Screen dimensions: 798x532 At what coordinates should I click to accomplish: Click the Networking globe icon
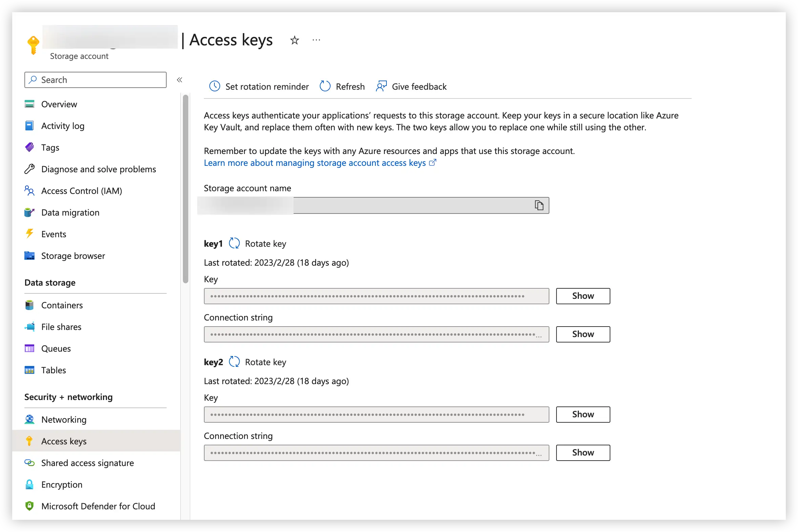click(x=29, y=419)
